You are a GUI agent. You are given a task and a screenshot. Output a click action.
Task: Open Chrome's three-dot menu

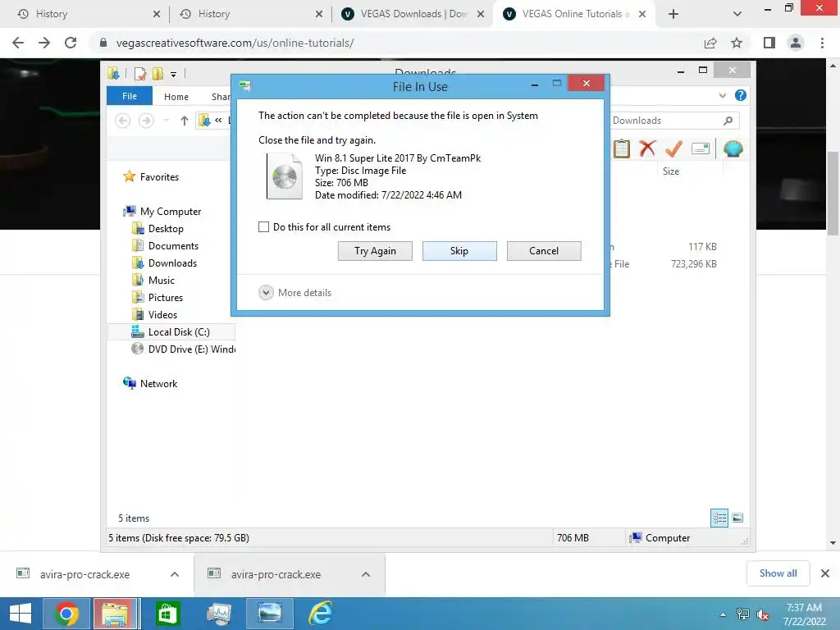point(822,43)
